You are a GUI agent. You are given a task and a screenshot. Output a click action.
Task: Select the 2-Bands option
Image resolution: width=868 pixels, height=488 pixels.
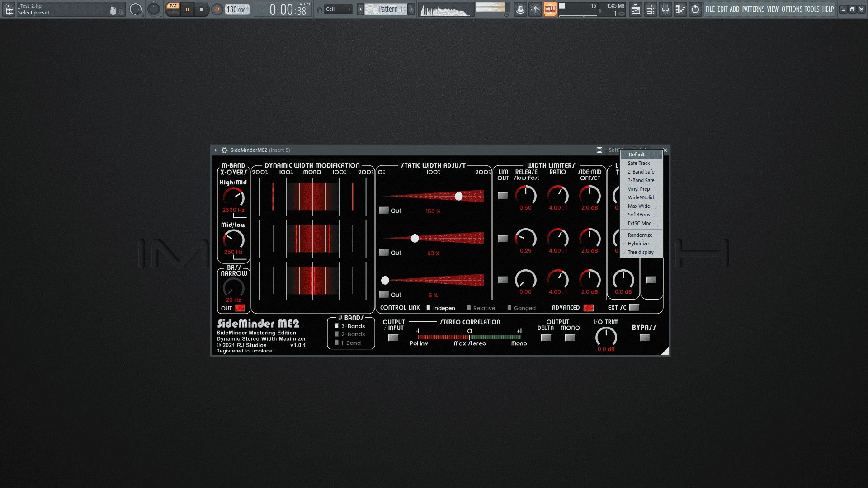click(349, 334)
